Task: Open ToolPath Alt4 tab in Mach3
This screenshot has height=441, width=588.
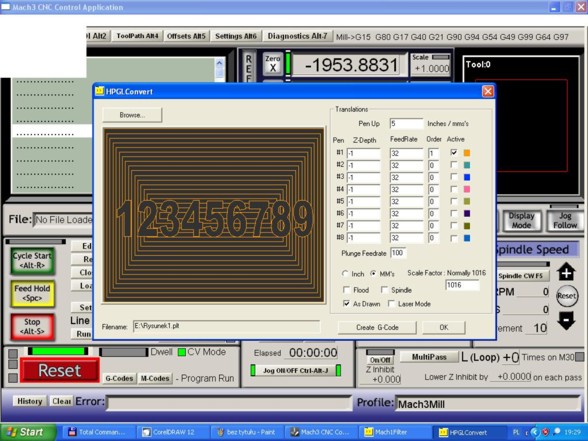Action: tap(137, 36)
